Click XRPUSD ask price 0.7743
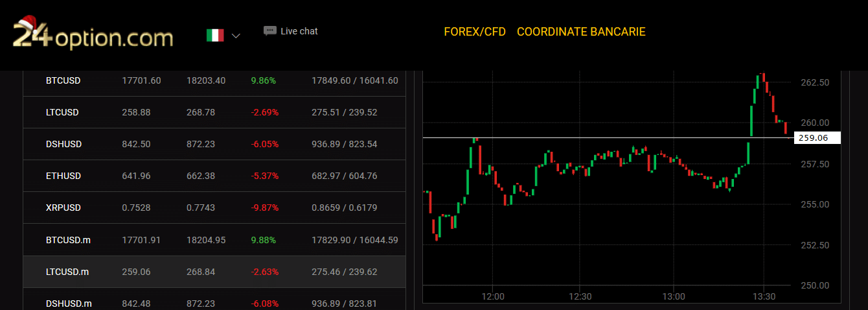Viewport: 868px width, 310px height. tap(201, 208)
